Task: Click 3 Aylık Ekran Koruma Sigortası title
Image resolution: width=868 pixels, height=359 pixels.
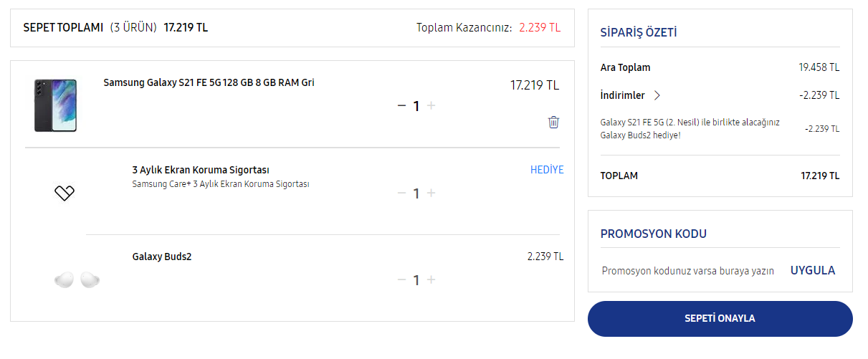Action: coord(201,170)
